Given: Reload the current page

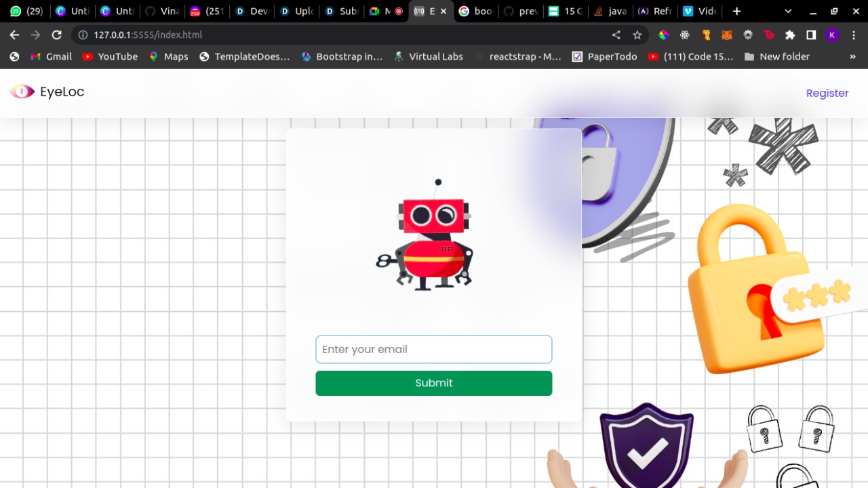Looking at the screenshot, I should point(57,35).
